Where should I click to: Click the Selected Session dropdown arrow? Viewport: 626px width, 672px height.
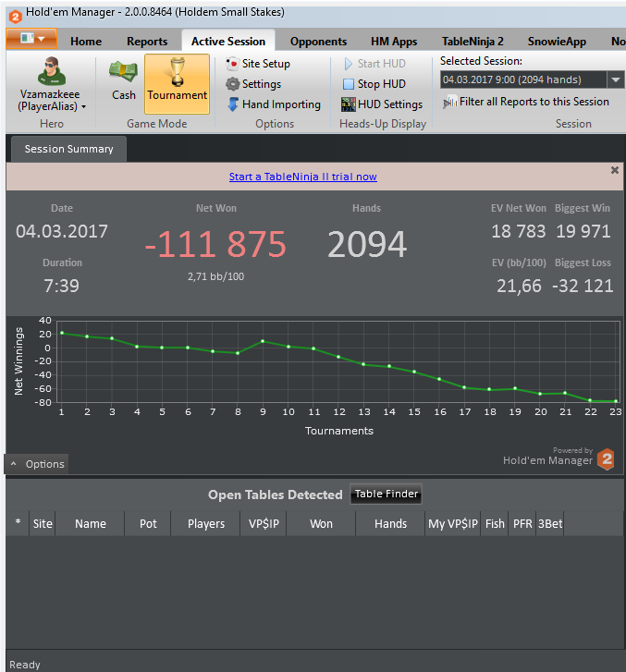pyautogui.click(x=616, y=79)
